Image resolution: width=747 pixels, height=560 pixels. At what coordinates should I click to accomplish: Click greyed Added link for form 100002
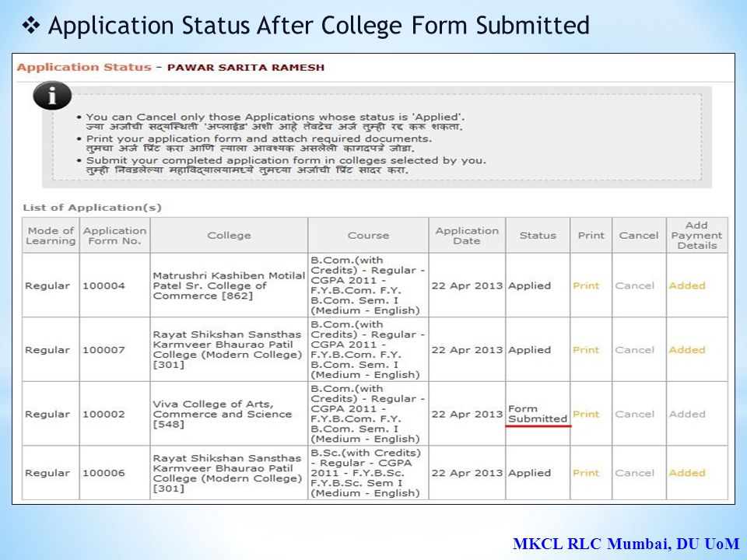tap(686, 414)
